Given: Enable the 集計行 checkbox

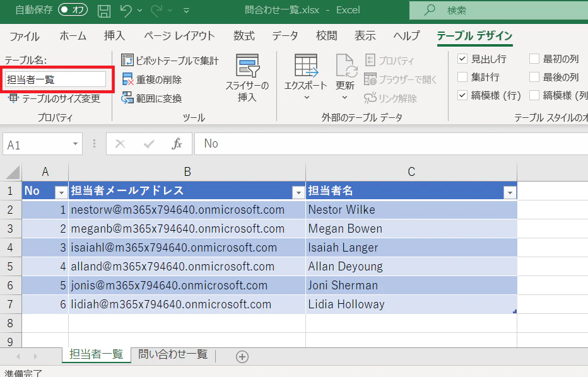Looking at the screenshot, I should tap(462, 77).
